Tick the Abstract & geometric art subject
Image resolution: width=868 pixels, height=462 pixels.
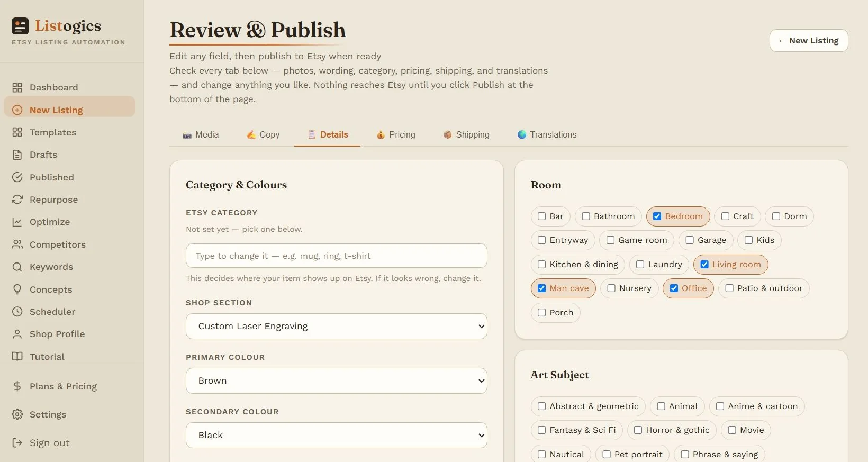point(541,406)
